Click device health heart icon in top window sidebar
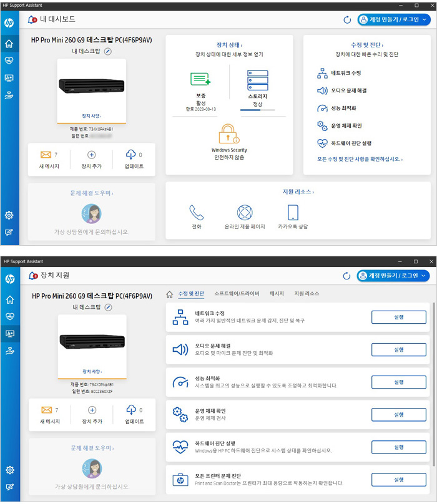Image resolution: width=437 pixels, height=504 pixels. pyautogui.click(x=9, y=61)
